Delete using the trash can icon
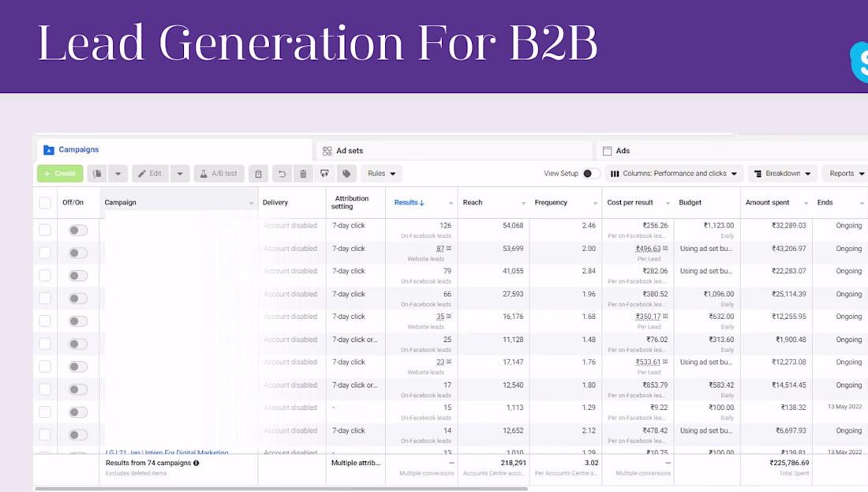 click(303, 174)
